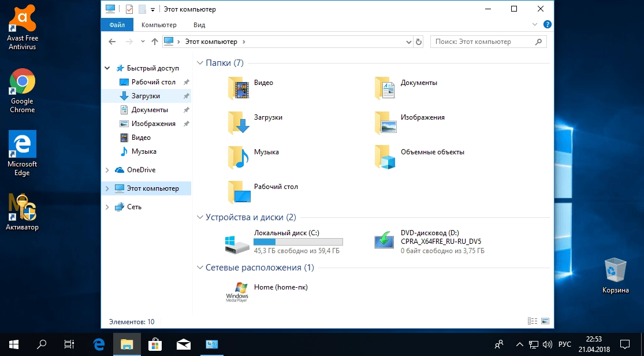Open Активатор desktop shortcut

[22, 212]
